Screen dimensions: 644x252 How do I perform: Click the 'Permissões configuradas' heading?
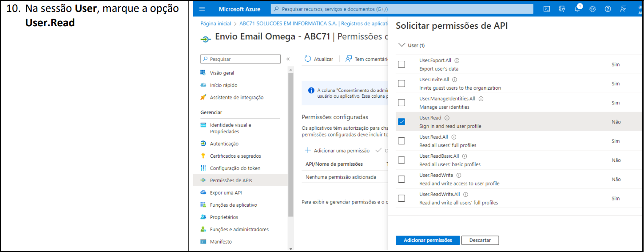click(335, 117)
